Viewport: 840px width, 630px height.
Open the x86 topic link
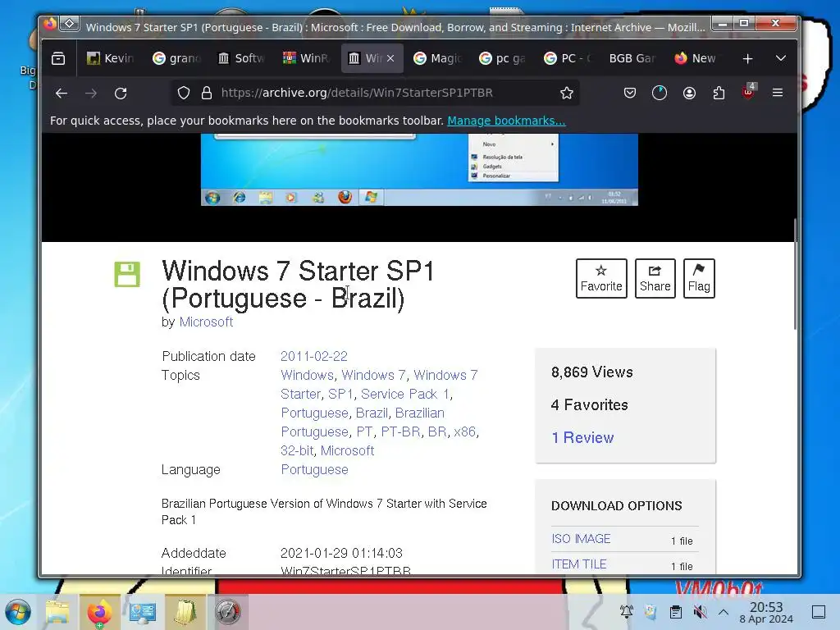click(x=464, y=431)
